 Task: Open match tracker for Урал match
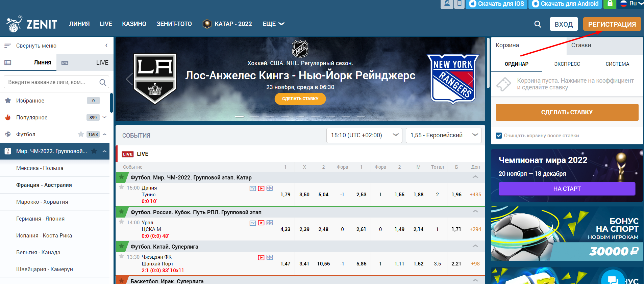pyautogui.click(x=270, y=223)
